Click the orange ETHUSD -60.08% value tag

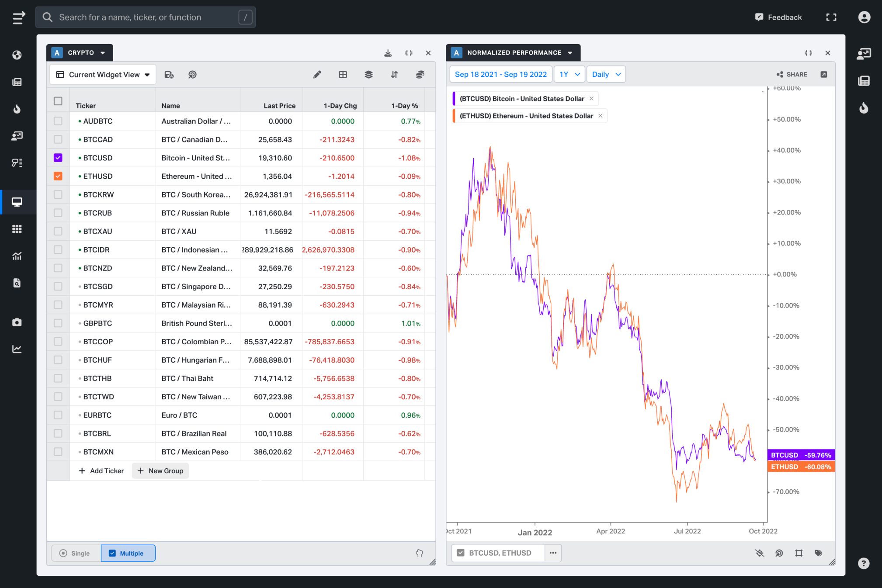[x=801, y=467]
